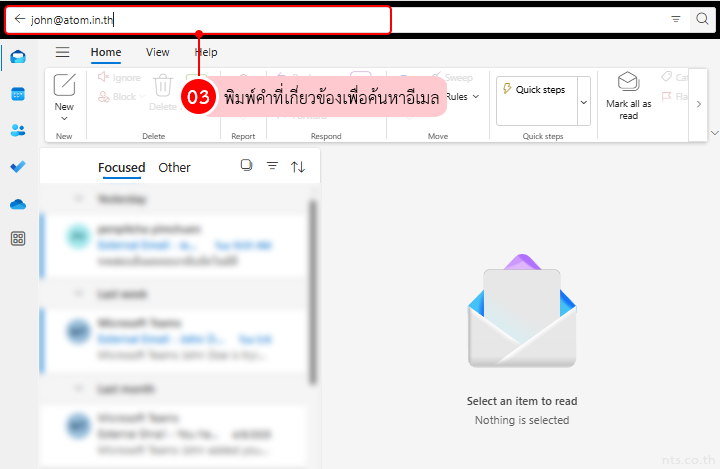
Task: Open OneDrive cloud icon in sidebar
Action: (18, 203)
